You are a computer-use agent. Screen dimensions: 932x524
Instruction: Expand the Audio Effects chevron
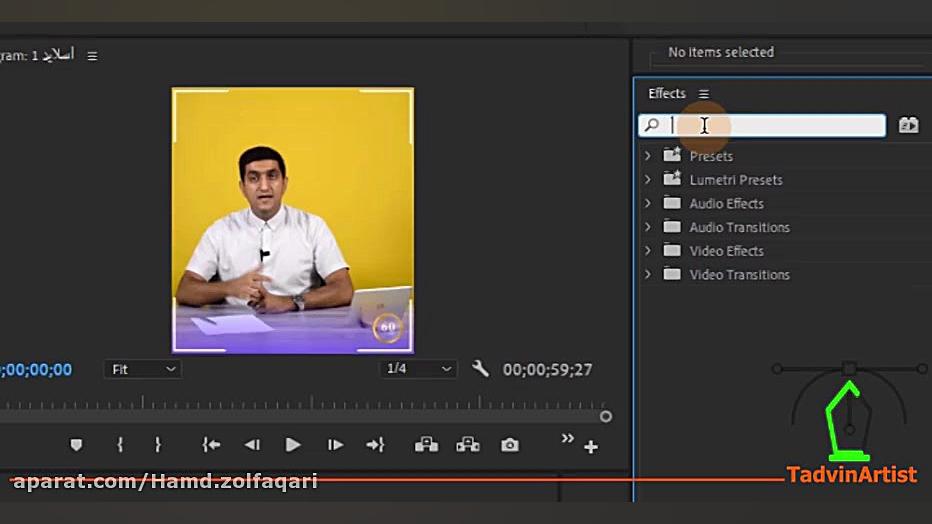[648, 203]
